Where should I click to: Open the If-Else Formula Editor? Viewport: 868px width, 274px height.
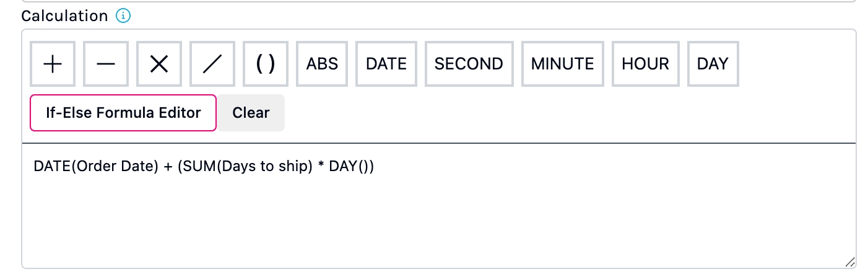[x=123, y=113]
